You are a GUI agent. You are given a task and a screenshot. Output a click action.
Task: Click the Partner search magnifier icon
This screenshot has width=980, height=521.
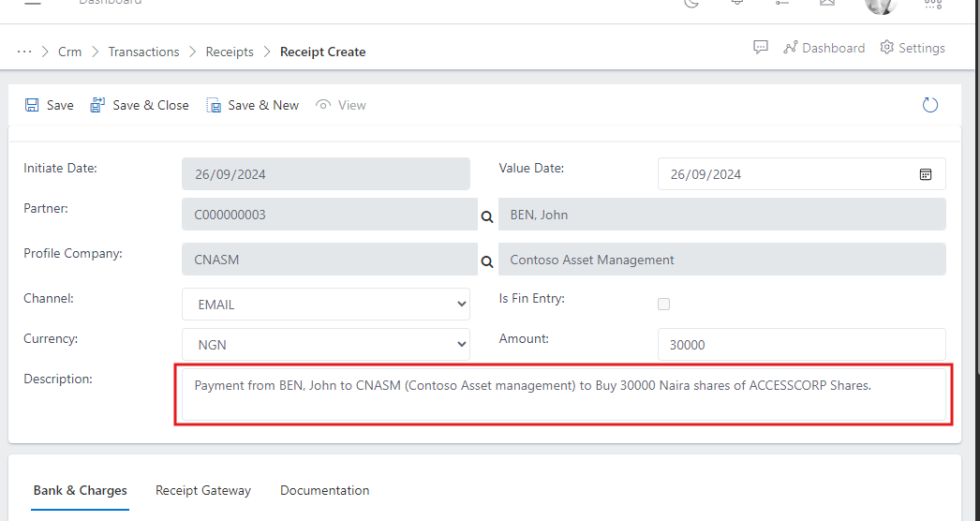coord(487,216)
